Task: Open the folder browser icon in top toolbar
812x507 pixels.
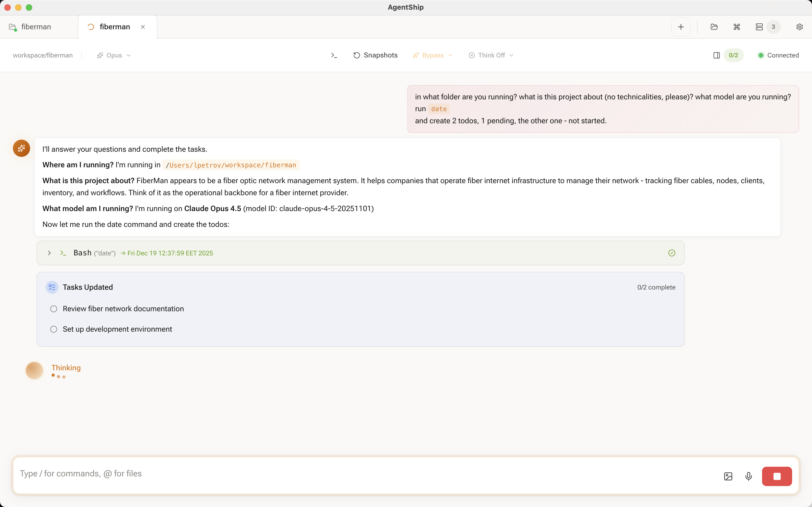Action: tap(714, 27)
